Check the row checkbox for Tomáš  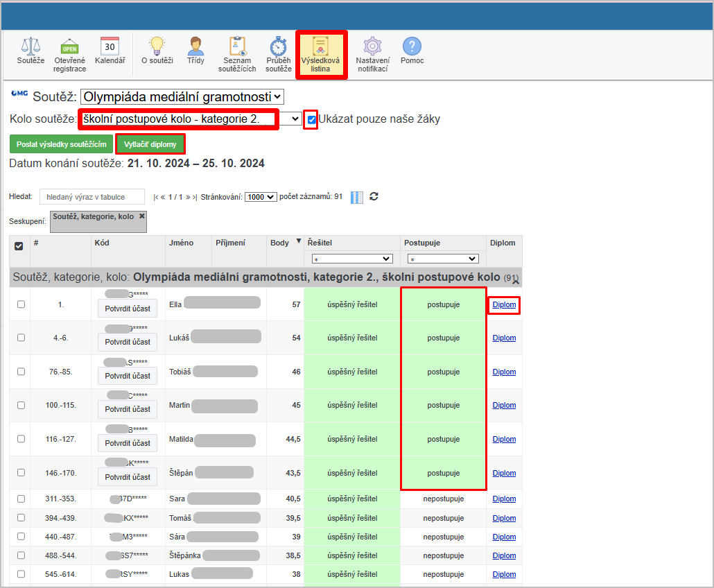click(21, 518)
